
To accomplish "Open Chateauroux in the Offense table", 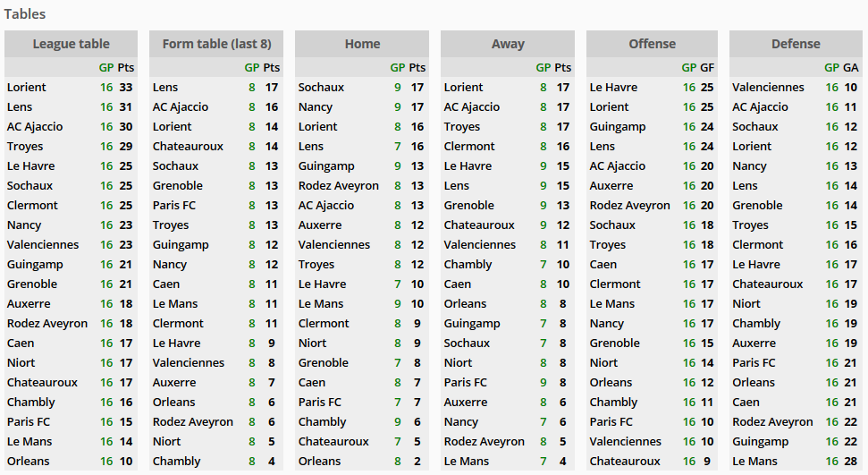I will [x=623, y=462].
